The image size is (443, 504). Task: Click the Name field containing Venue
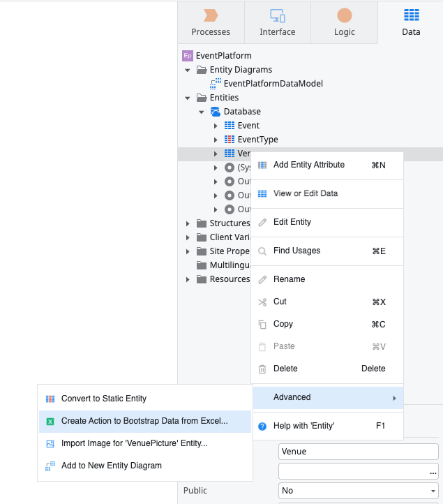point(358,452)
